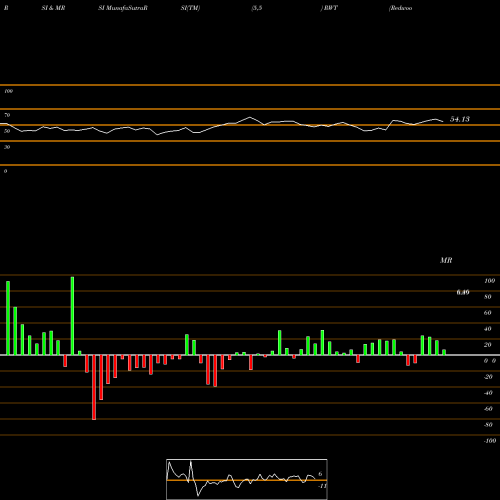Viewport: 500px width, 500px height.
Task: Click the tallest red MR histogram bar
Action: point(94,387)
